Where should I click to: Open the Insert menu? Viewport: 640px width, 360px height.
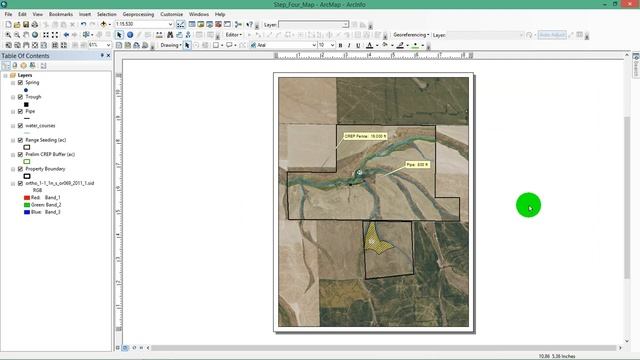point(85,14)
